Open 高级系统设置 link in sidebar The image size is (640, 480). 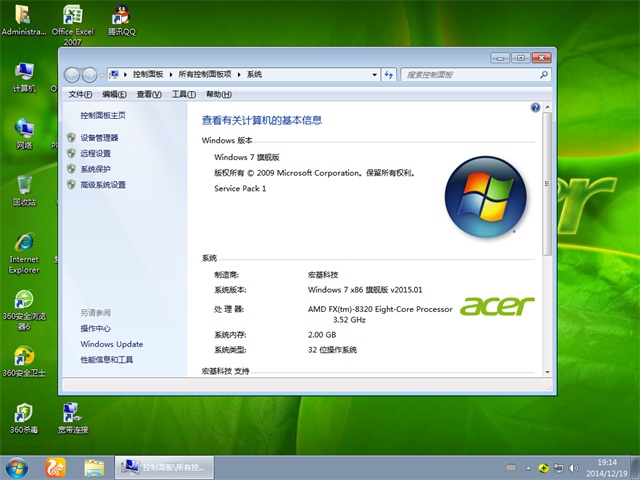103,185
